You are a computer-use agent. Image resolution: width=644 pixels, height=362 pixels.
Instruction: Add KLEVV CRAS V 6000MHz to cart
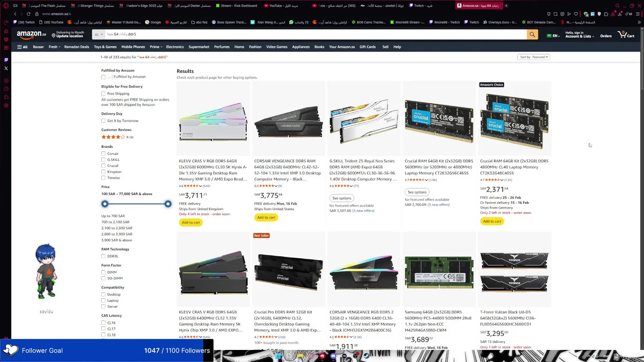191,222
